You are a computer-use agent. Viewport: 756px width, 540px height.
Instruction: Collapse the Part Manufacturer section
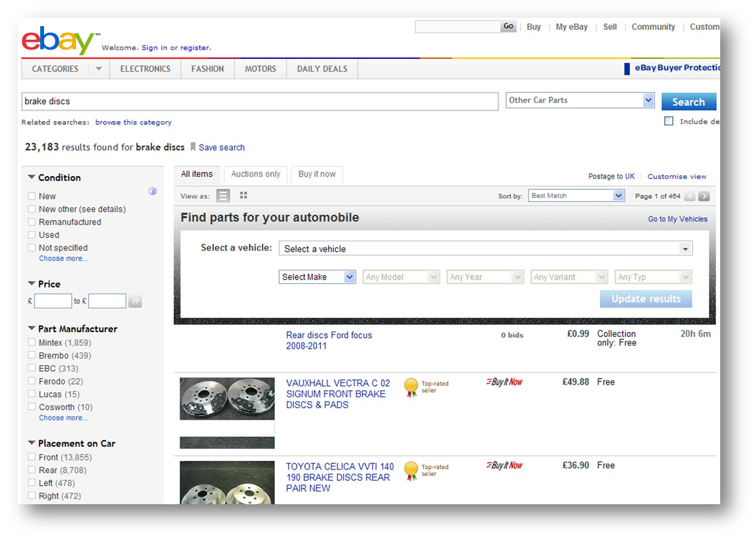tap(32, 328)
